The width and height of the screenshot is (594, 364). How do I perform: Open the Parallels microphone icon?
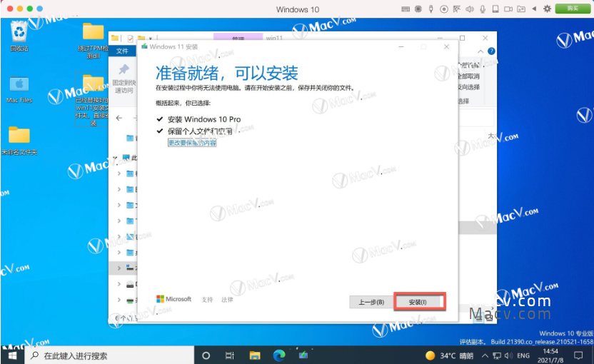(483, 9)
